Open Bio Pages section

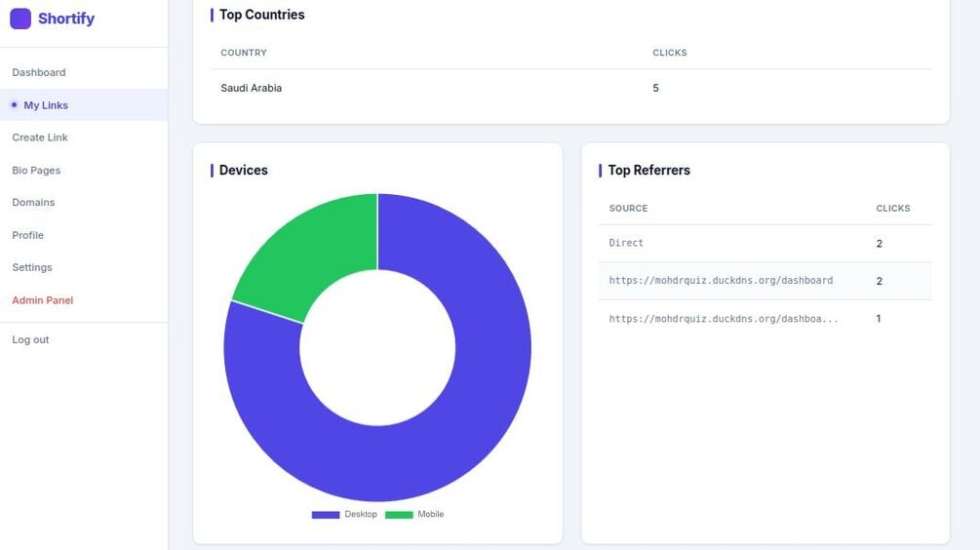(36, 170)
